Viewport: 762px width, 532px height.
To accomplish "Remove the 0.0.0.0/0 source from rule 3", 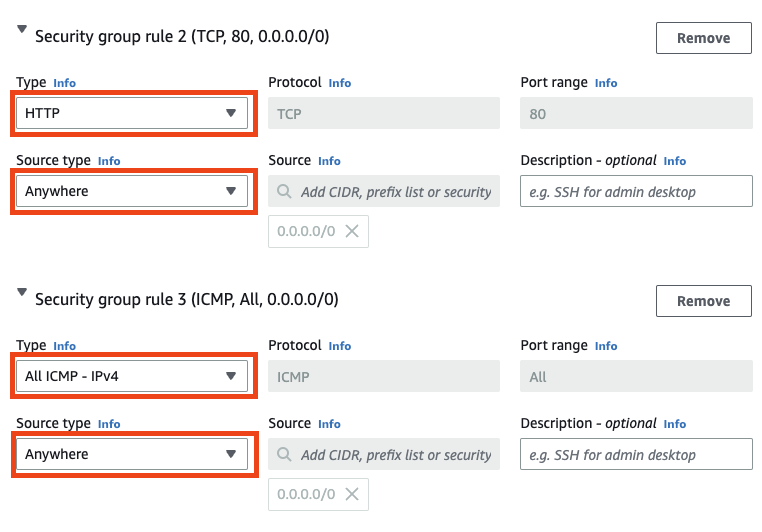I will (x=352, y=494).
